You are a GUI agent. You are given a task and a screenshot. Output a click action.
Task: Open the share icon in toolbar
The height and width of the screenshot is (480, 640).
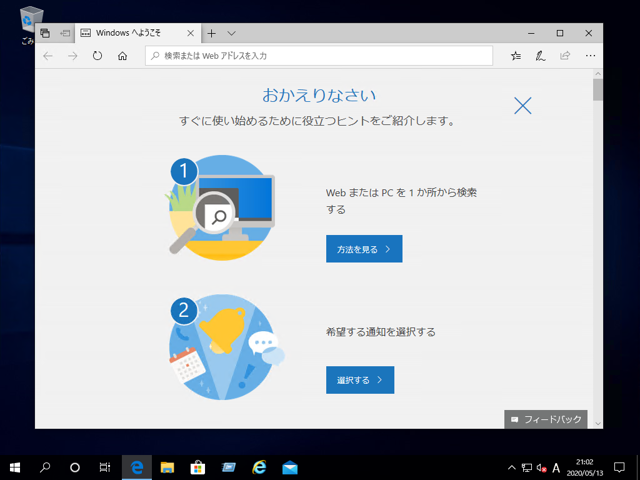[565, 56]
